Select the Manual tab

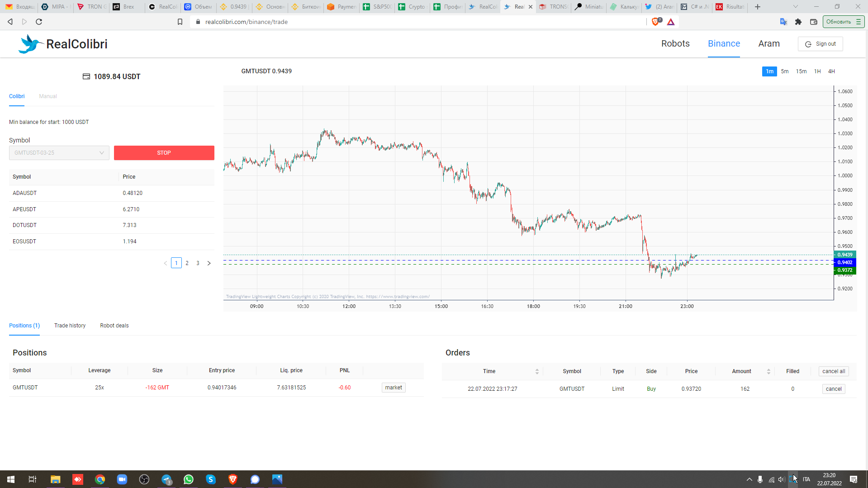pos(48,96)
